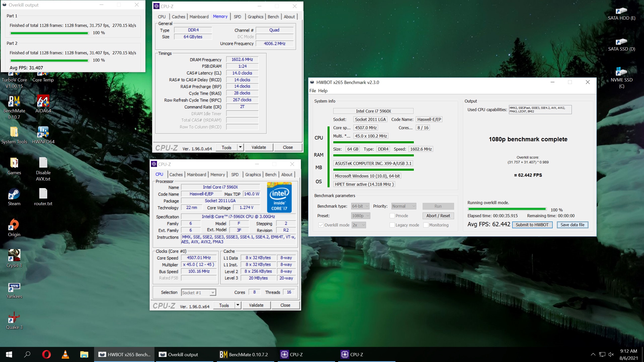The image size is (644, 362).
Task: Open the Help menu in HWBOT x265
Action: coord(323,91)
